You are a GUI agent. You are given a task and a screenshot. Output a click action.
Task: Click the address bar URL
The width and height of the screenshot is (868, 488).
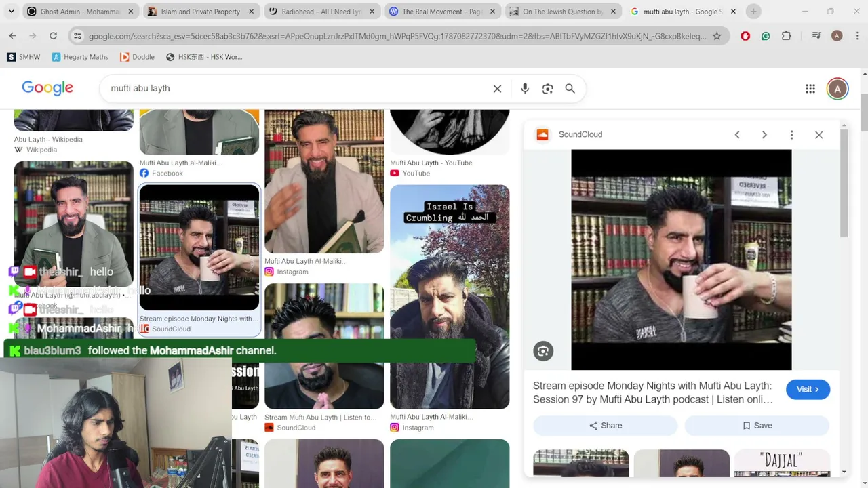coord(397,36)
